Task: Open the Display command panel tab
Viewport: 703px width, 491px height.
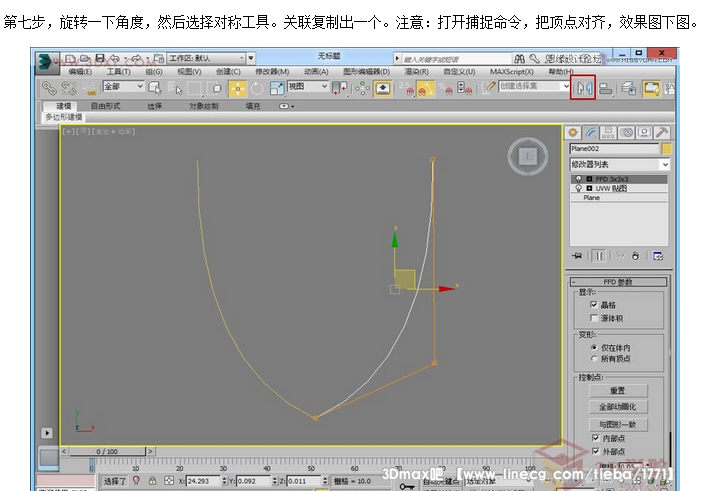Action: pos(644,132)
